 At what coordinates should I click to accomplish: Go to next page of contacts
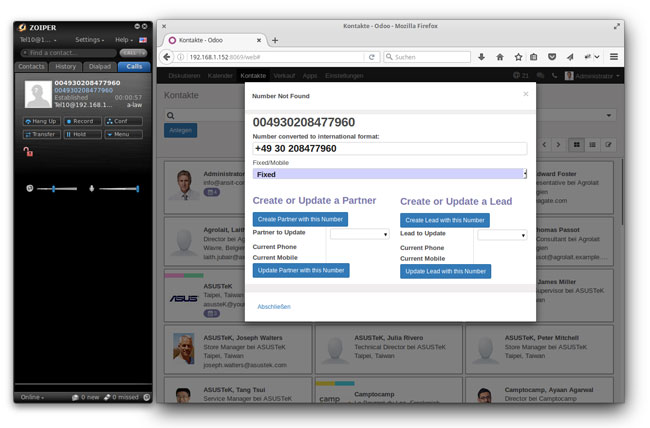pyautogui.click(x=558, y=145)
